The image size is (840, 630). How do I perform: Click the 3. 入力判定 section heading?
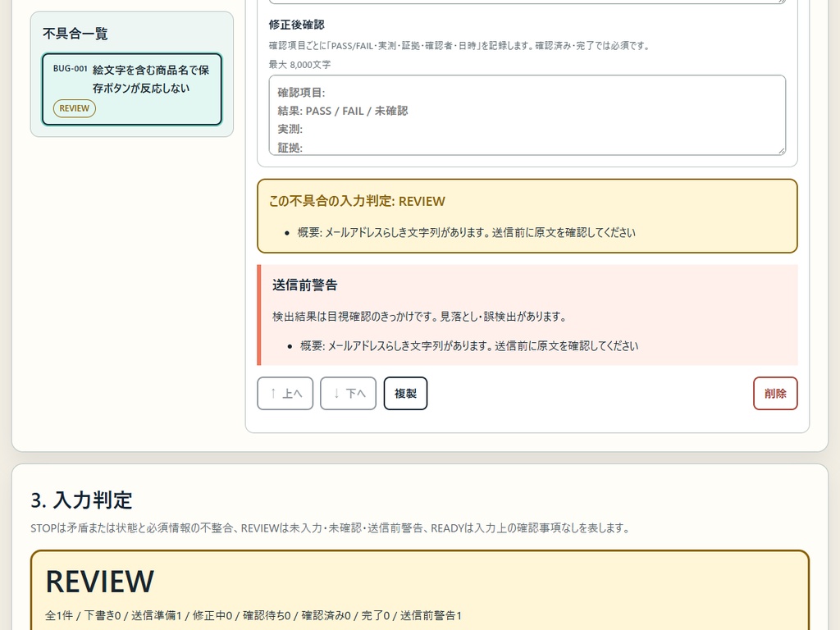click(x=81, y=500)
